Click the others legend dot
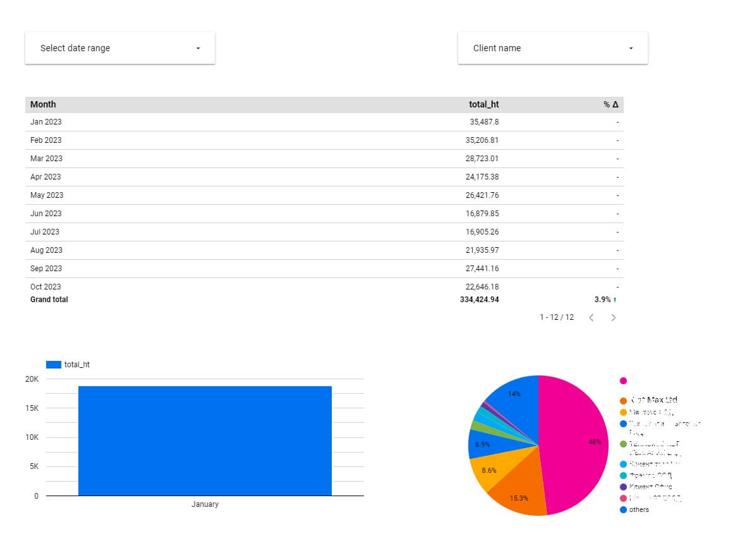 (623, 509)
